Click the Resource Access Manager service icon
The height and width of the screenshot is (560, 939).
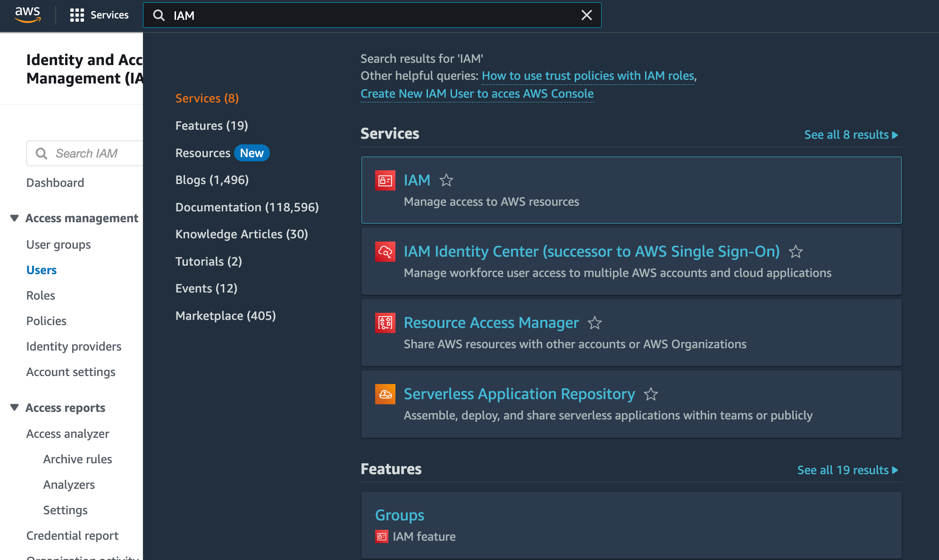pyautogui.click(x=385, y=323)
